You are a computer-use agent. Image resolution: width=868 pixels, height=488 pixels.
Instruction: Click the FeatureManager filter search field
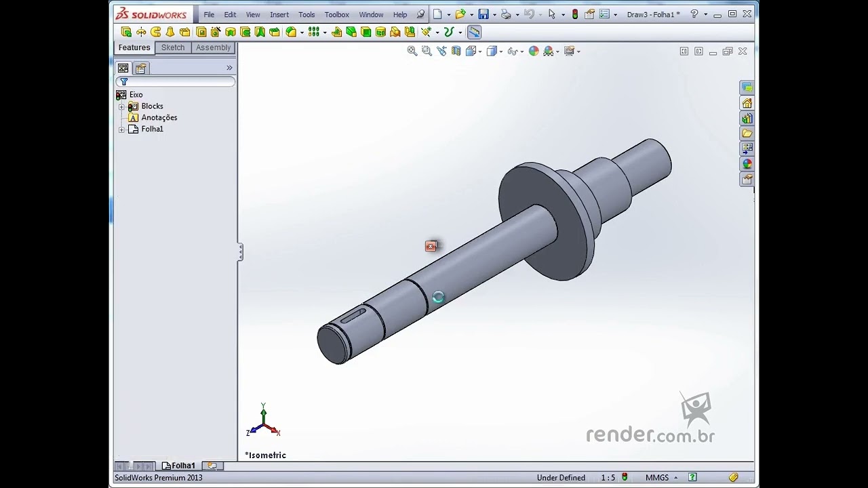(x=176, y=81)
